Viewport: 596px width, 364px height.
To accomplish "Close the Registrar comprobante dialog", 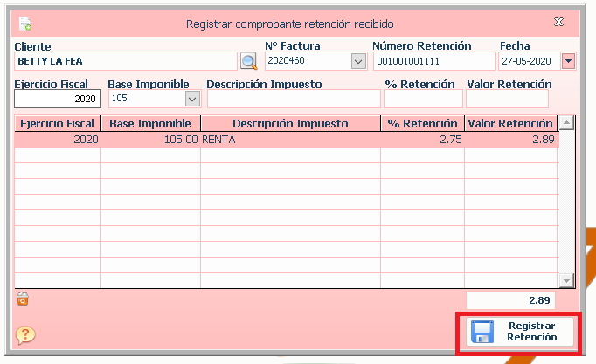I will [558, 22].
